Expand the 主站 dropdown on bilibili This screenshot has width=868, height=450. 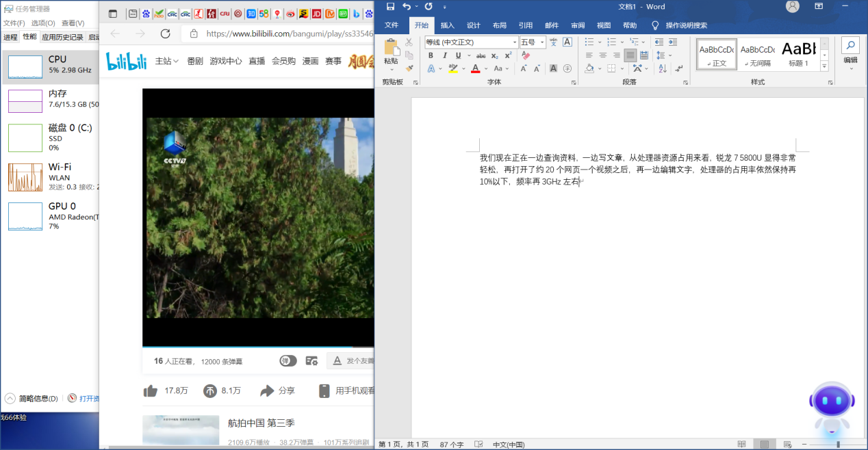click(x=166, y=61)
